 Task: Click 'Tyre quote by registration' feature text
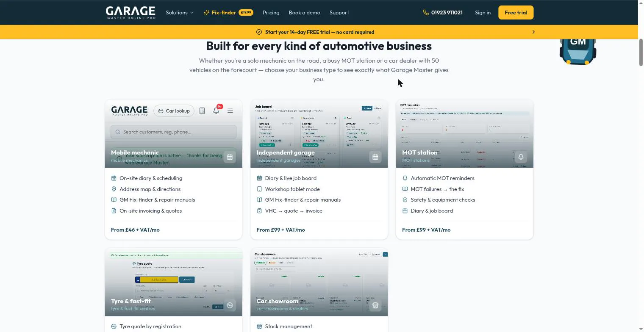click(x=150, y=326)
